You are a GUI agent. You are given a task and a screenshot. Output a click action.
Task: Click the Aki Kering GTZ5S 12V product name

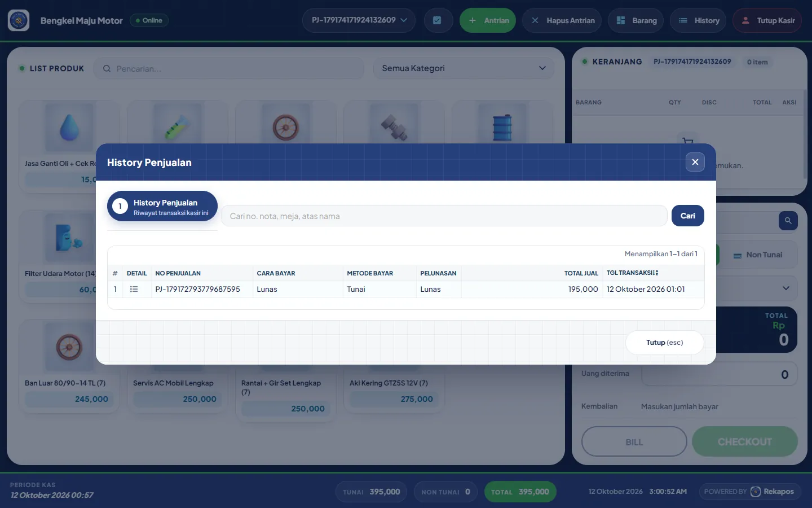point(389,383)
